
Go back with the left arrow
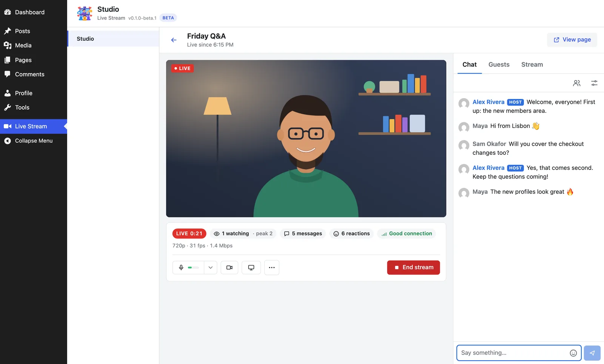coord(174,40)
